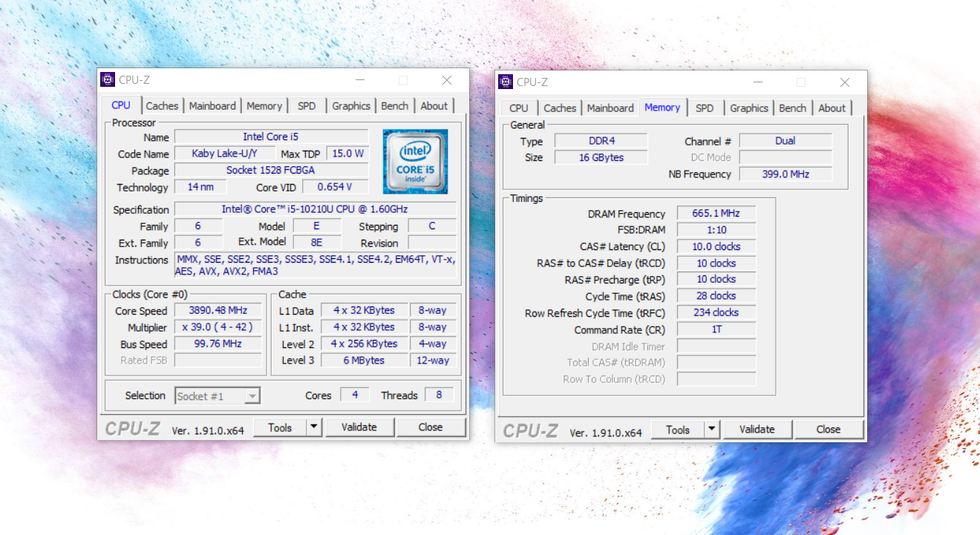
Task: Click the Technology value '14 nm'
Action: 200,187
